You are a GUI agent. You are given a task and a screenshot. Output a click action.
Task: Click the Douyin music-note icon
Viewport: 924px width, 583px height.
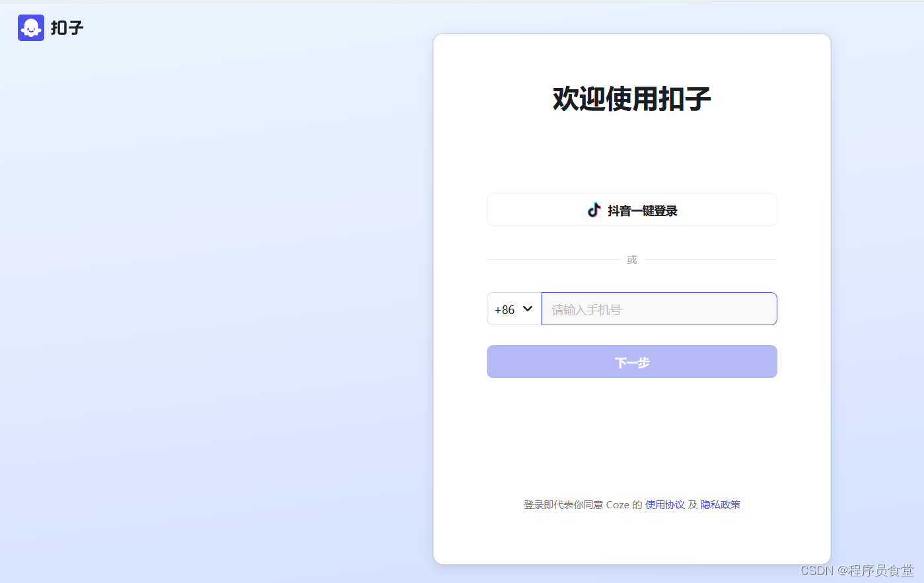(594, 210)
